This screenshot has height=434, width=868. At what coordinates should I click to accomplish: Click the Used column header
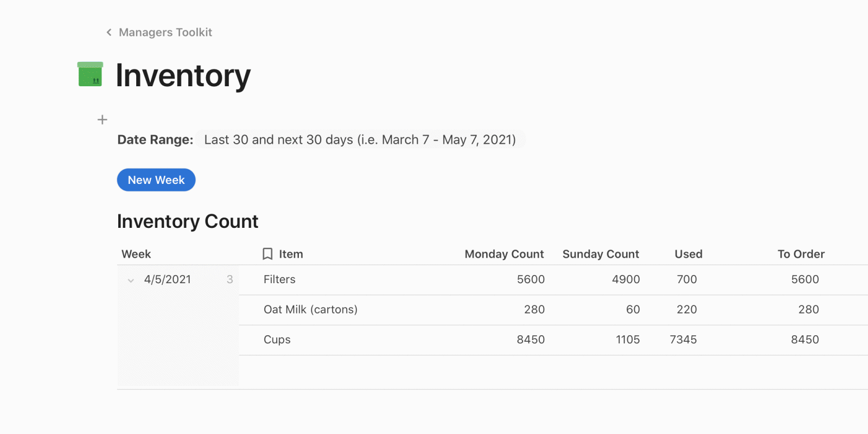[688, 254]
